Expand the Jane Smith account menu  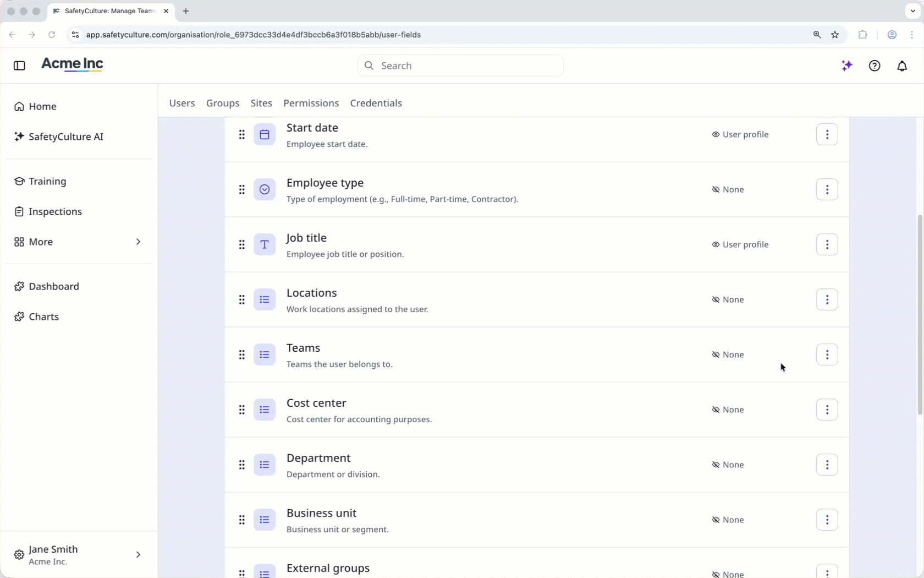click(79, 555)
